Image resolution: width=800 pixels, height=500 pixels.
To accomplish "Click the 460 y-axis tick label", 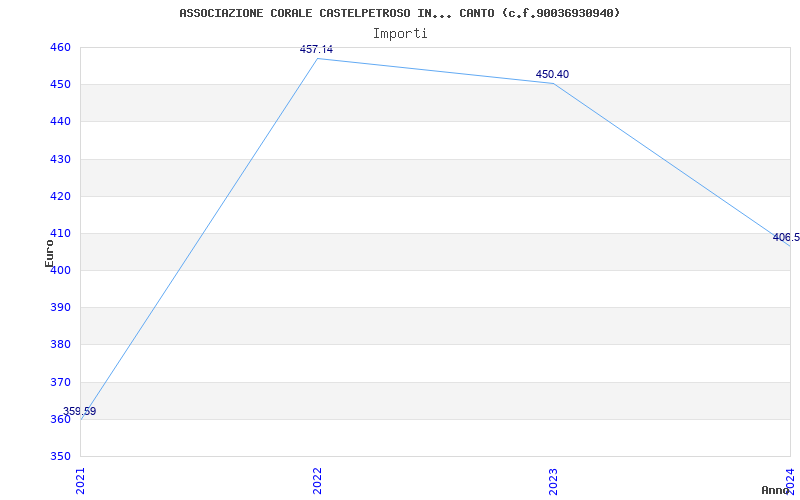I will tap(60, 47).
